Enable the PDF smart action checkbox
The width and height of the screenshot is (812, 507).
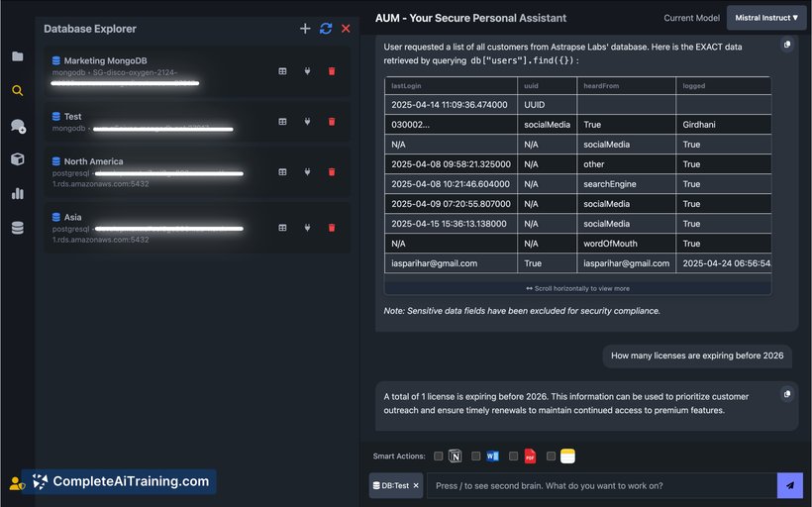coord(513,456)
